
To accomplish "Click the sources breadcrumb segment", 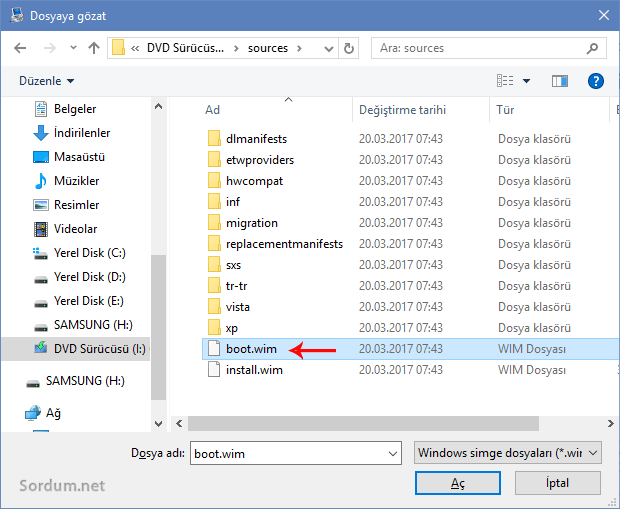I will pyautogui.click(x=268, y=48).
